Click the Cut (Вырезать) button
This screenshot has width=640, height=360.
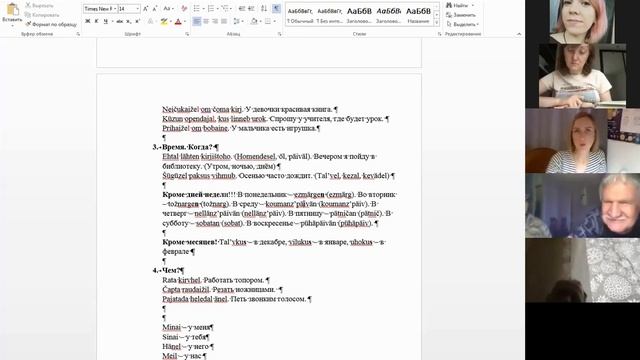tap(39, 6)
